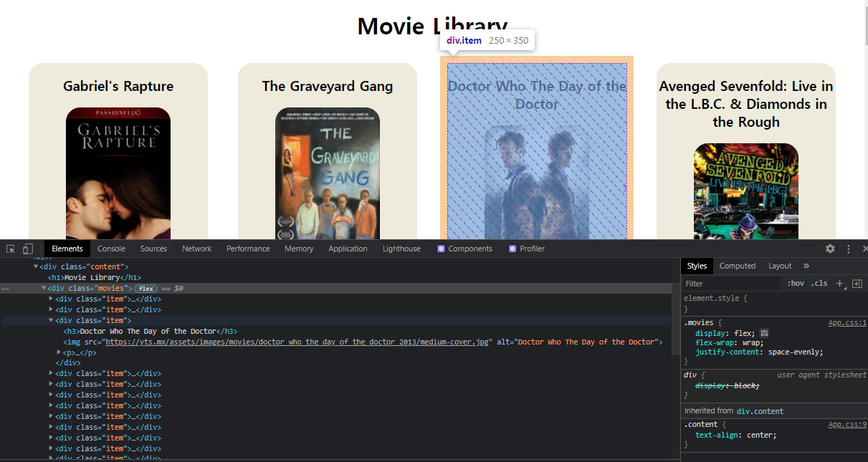This screenshot has width=868, height=462.
Task: Switch to the Computed pane tab
Action: [738, 266]
